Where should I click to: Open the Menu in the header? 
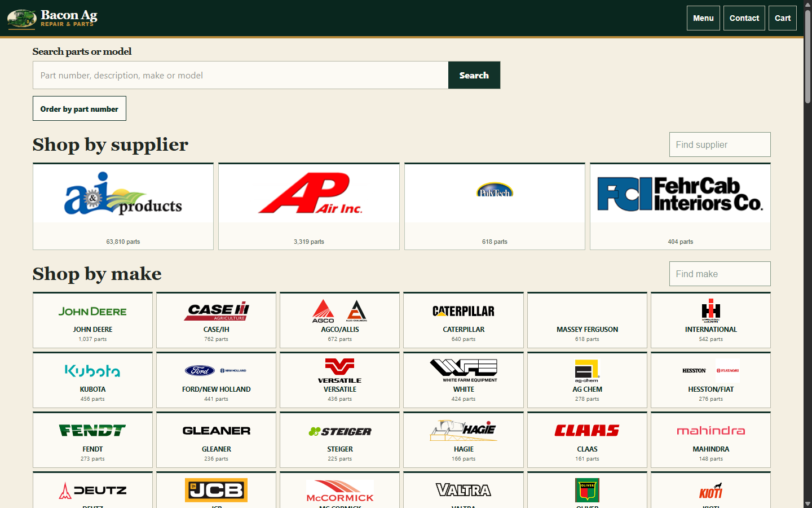[x=703, y=18]
